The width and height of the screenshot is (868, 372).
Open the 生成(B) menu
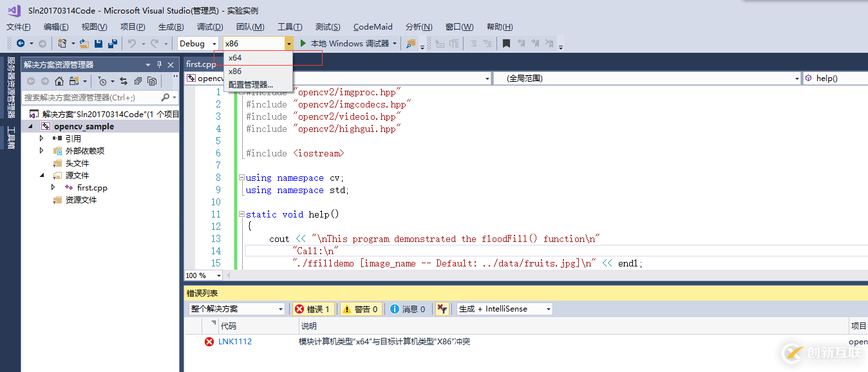[x=171, y=26]
